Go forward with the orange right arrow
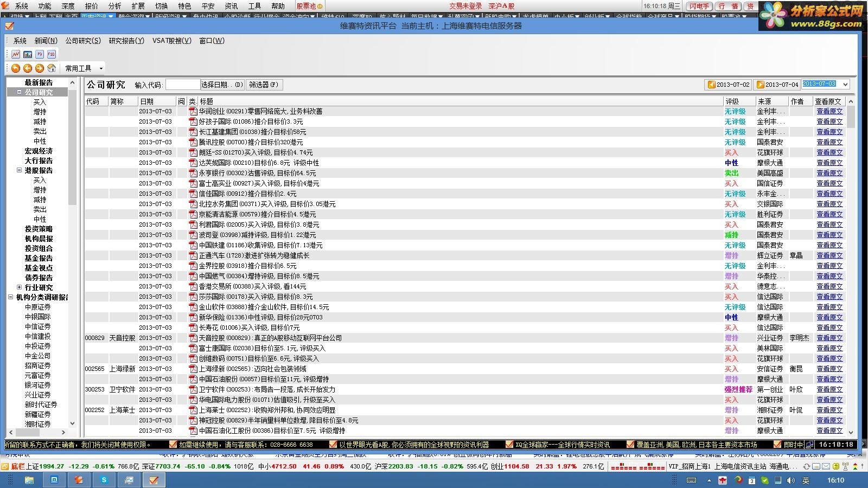Viewport: 868px width, 488px height. pyautogui.click(x=40, y=68)
